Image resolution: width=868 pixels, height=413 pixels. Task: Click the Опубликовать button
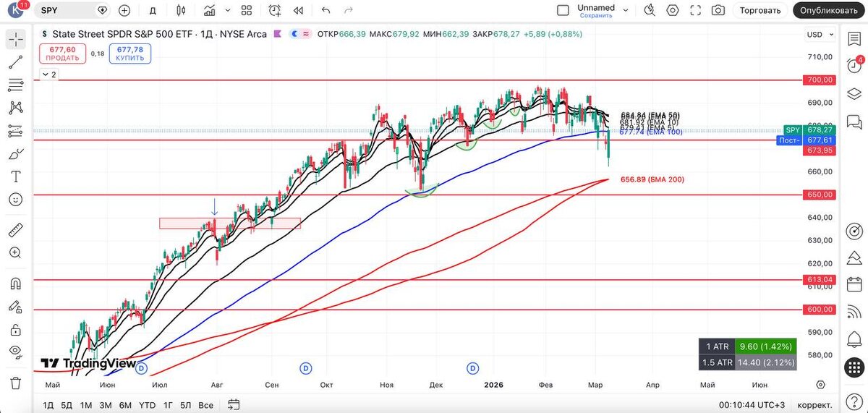coord(829,10)
